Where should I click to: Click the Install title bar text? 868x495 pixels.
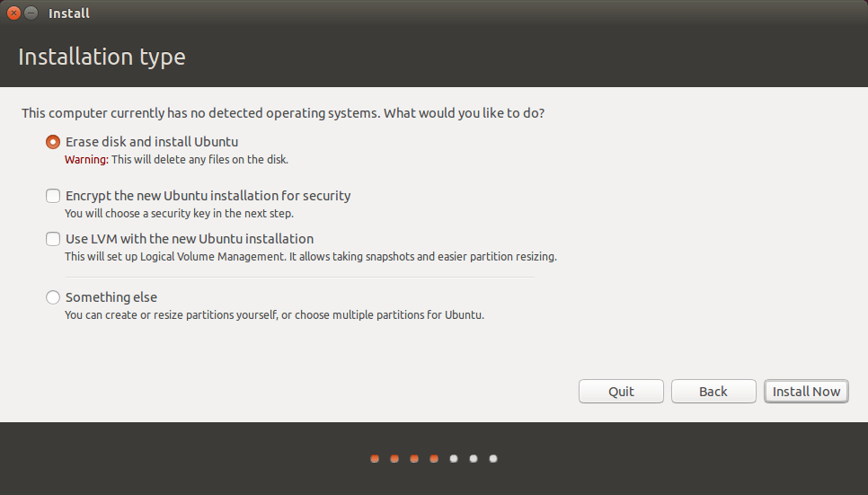(x=68, y=13)
